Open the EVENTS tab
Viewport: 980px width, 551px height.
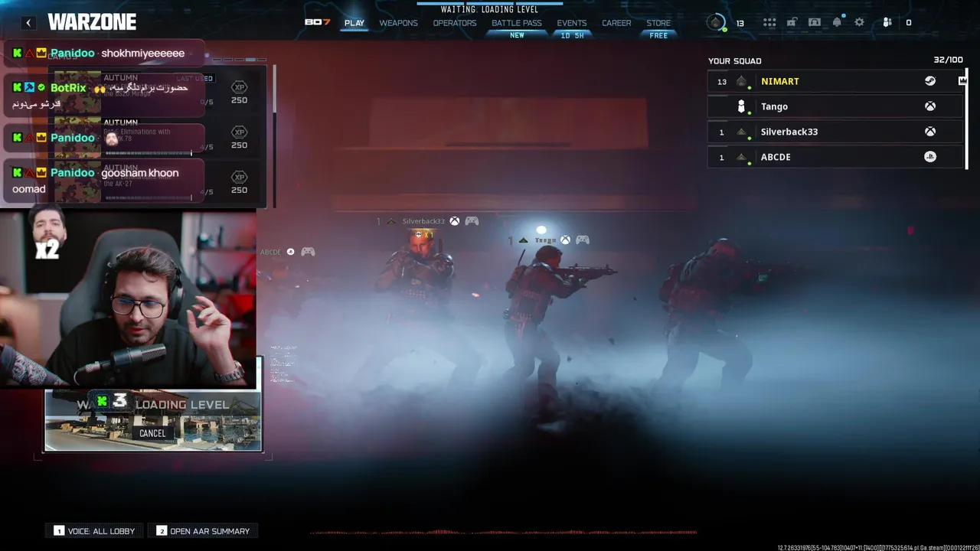tap(572, 23)
